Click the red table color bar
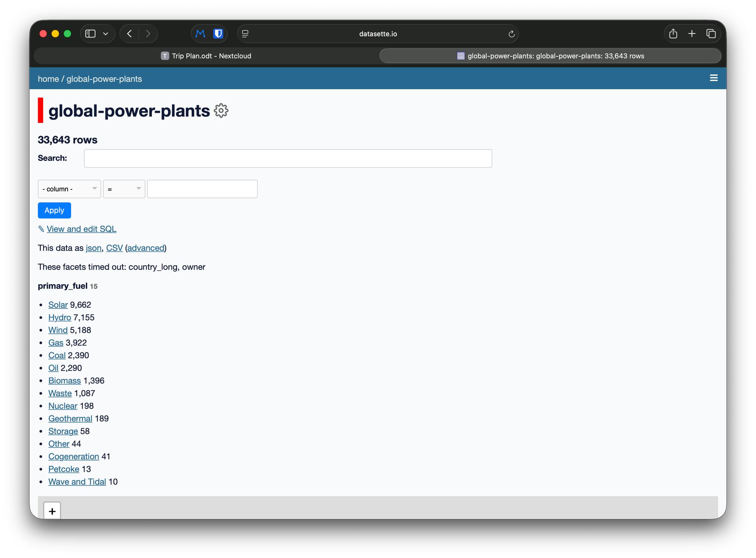This screenshot has width=756, height=558. pyautogui.click(x=40, y=110)
